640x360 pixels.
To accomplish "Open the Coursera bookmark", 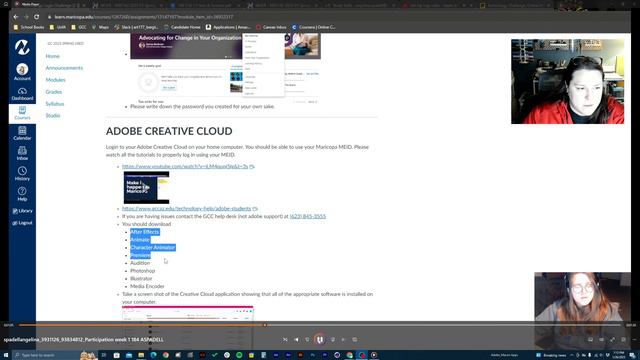I will coord(314,27).
